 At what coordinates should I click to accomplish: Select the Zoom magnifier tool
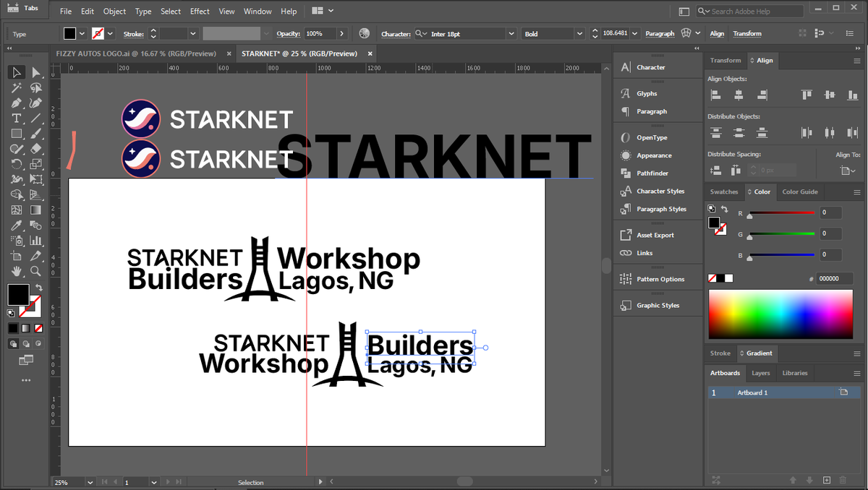pyautogui.click(x=35, y=271)
